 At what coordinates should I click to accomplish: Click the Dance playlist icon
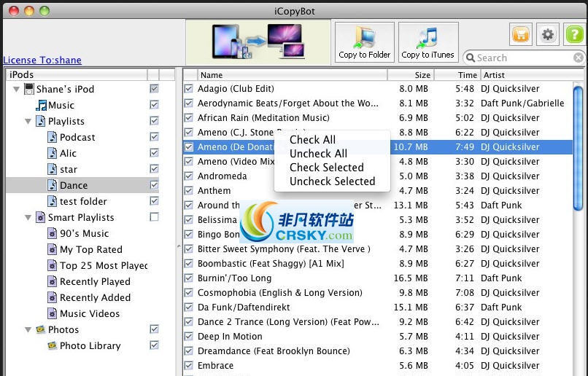tap(53, 185)
